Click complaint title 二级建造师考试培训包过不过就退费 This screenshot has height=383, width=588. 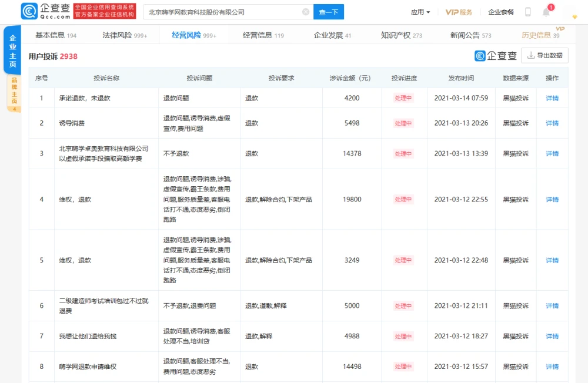(104, 306)
